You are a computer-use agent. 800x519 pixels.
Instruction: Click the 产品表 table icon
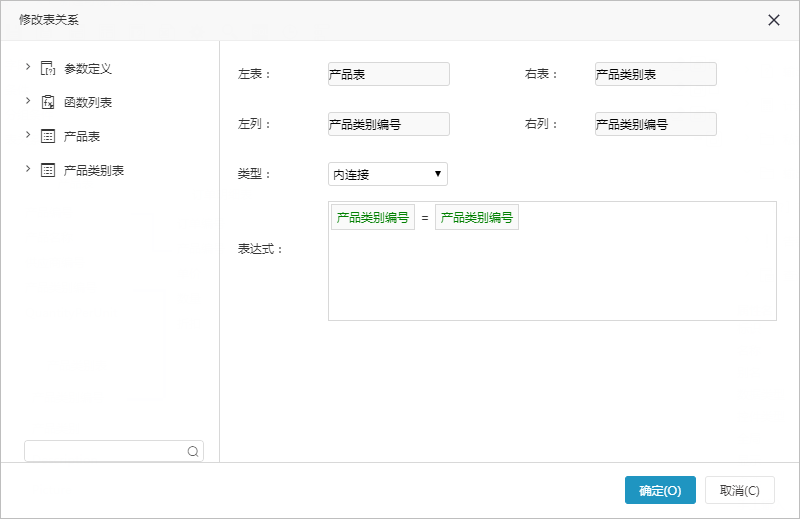48,136
